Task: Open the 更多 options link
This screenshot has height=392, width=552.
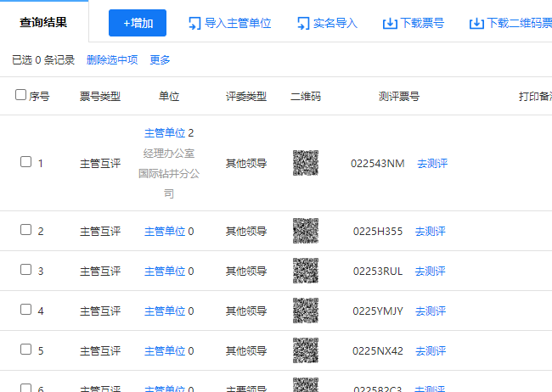Action: click(160, 60)
